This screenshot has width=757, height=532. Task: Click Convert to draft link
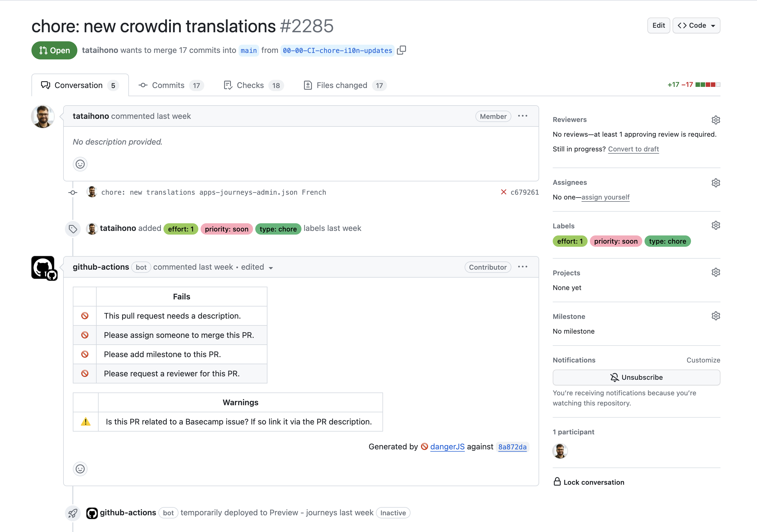[633, 149]
